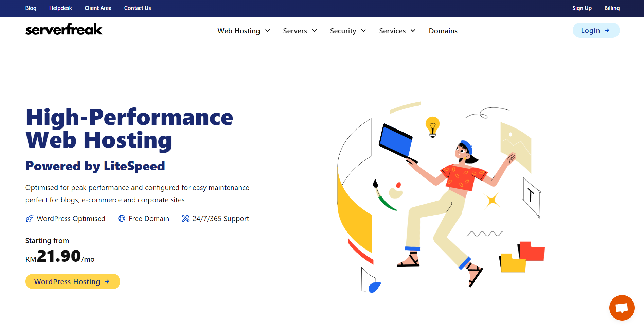
Task: Click the globe icon beside Free Domain
Action: (122, 219)
